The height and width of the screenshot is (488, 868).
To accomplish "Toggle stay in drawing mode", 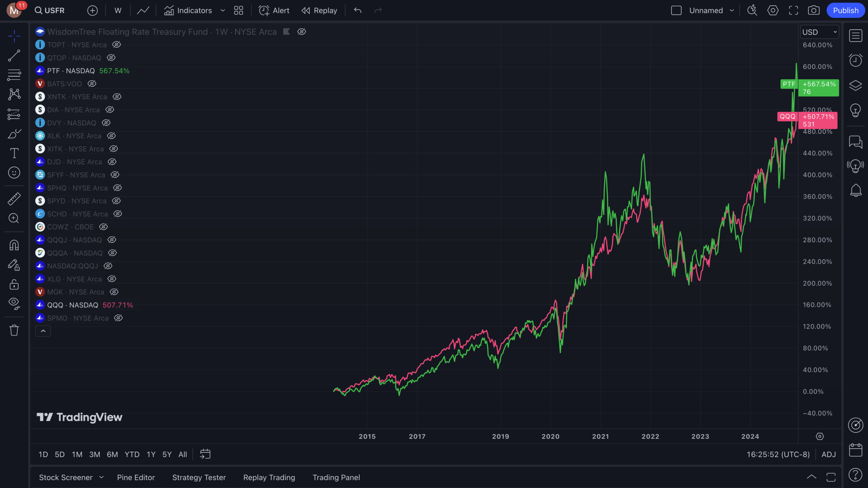I will pos(14,265).
